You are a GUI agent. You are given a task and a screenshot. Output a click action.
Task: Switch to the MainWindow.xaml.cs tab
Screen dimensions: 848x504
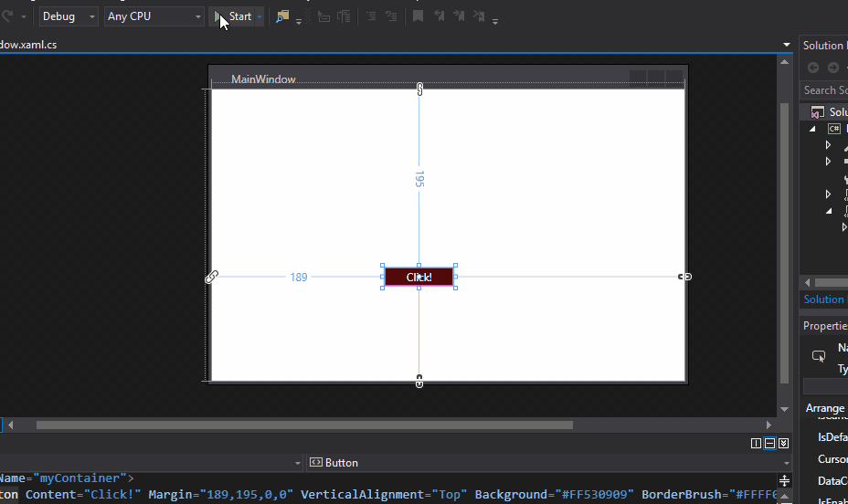28,45
